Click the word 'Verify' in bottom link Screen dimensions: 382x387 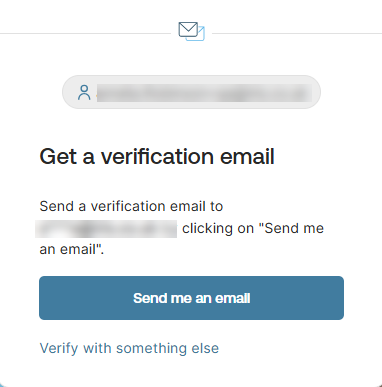(59, 348)
